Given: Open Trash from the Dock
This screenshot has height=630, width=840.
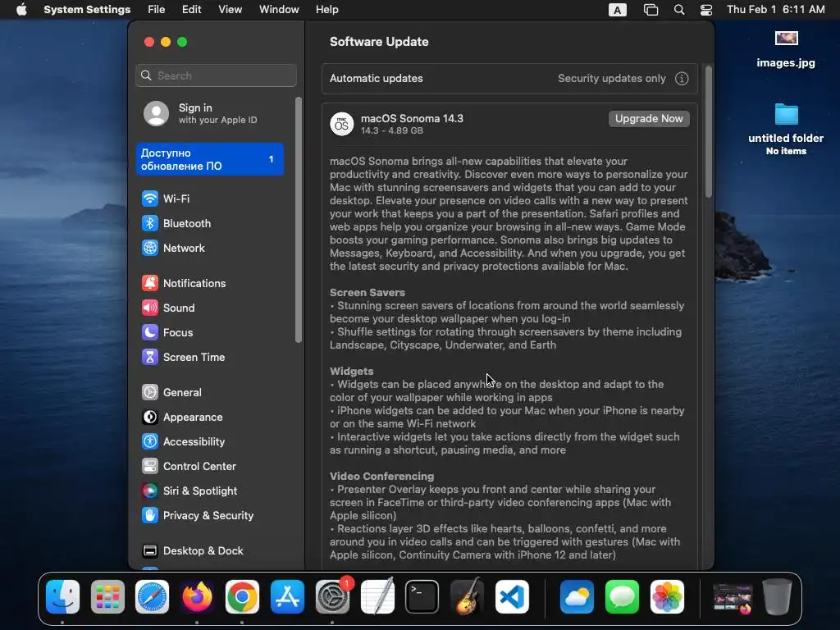Looking at the screenshot, I should pos(778,597).
